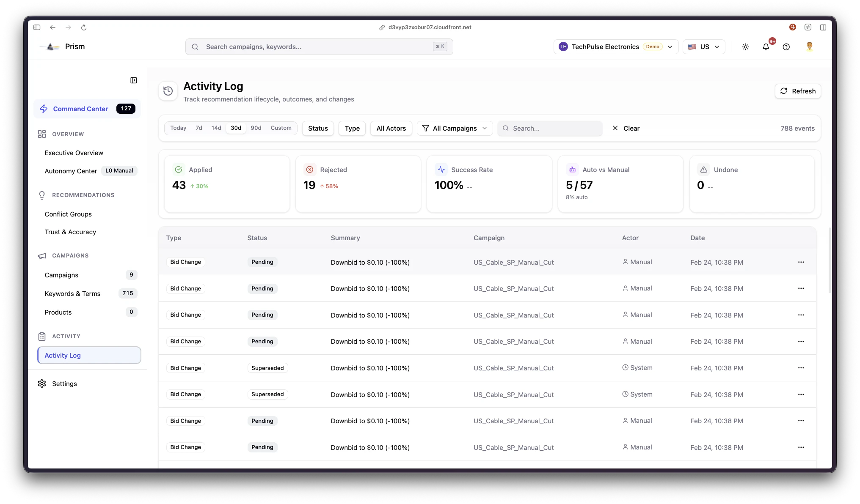Collapse the left sidebar panel icon
The width and height of the screenshot is (860, 504).
[134, 80]
